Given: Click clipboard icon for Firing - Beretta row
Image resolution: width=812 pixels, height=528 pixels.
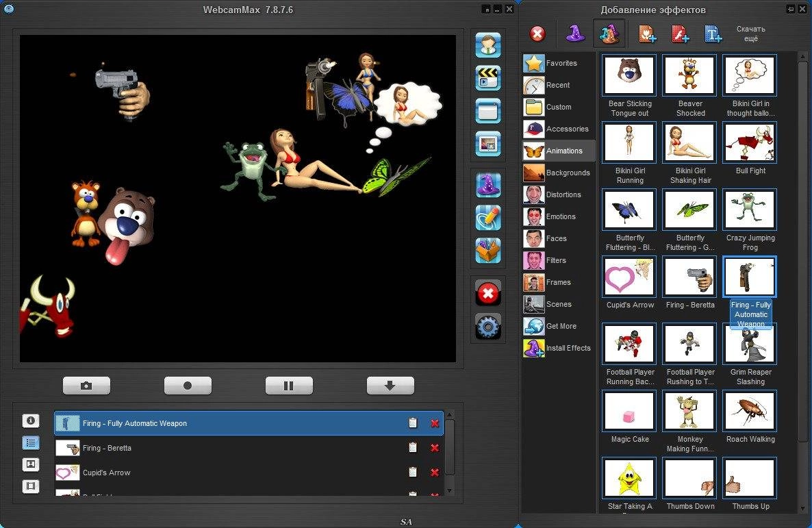Looking at the screenshot, I should [413, 447].
